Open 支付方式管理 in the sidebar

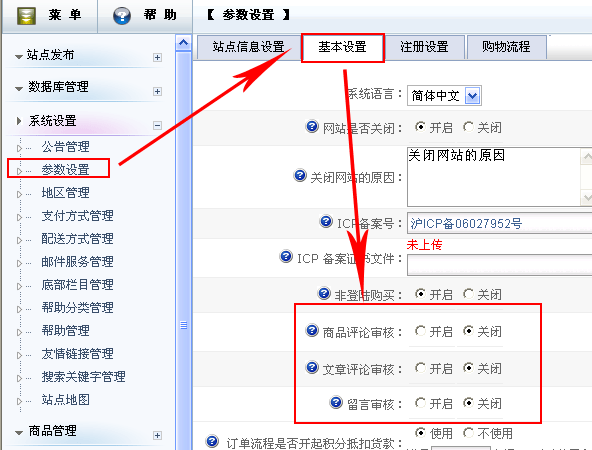(77, 216)
